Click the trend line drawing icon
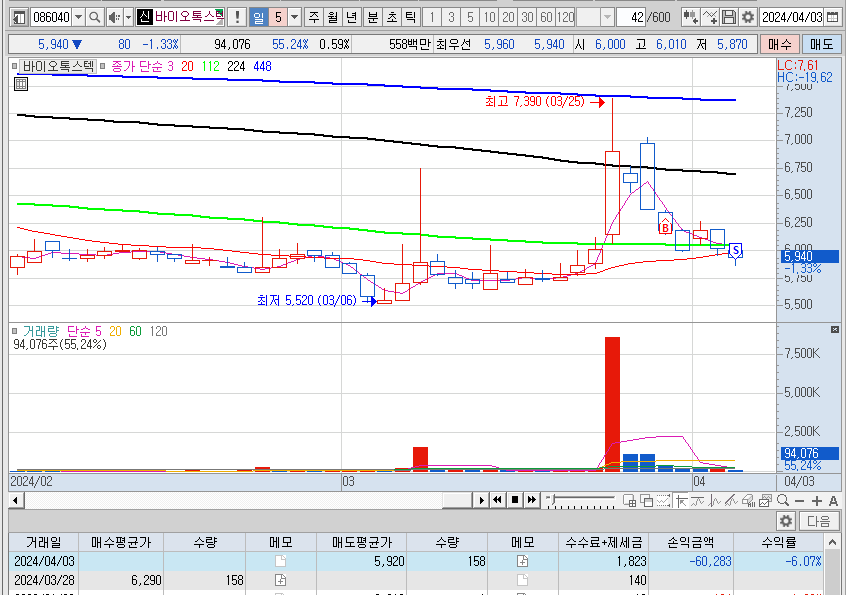Image resolution: width=846 pixels, height=595 pixels. click(697, 501)
